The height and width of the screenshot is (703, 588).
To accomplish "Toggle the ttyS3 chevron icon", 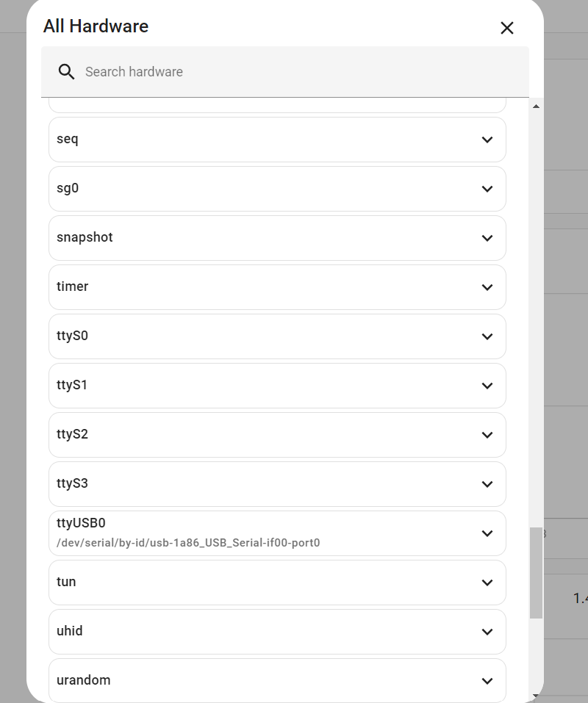I will pyautogui.click(x=487, y=484).
